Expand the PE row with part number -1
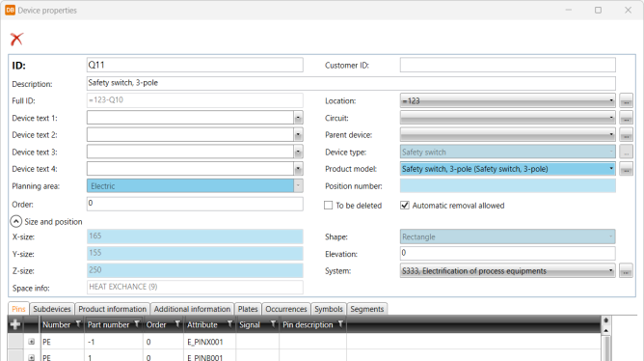644x361 pixels. coord(31,342)
